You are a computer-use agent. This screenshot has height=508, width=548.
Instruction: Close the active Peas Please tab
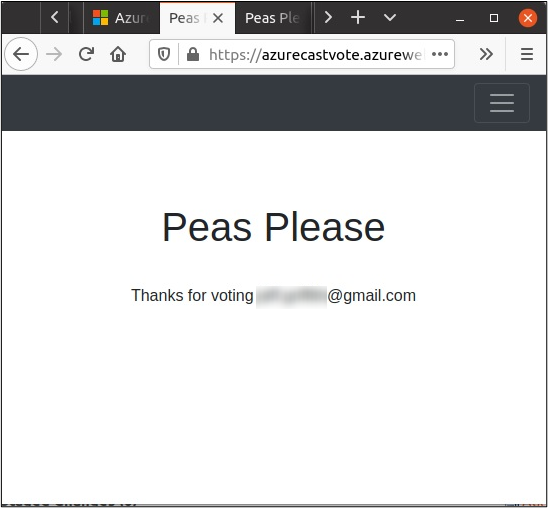(218, 18)
